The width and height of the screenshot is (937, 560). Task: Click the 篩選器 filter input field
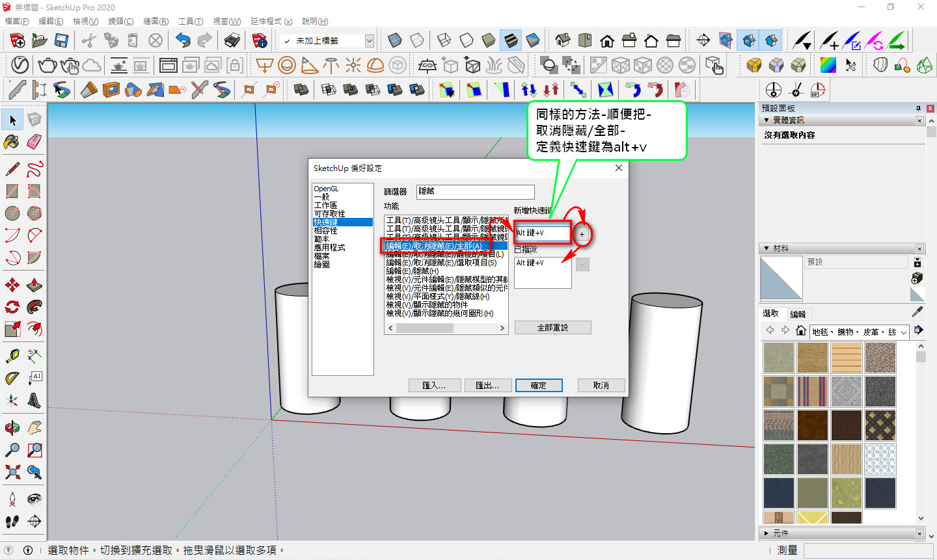(x=475, y=192)
